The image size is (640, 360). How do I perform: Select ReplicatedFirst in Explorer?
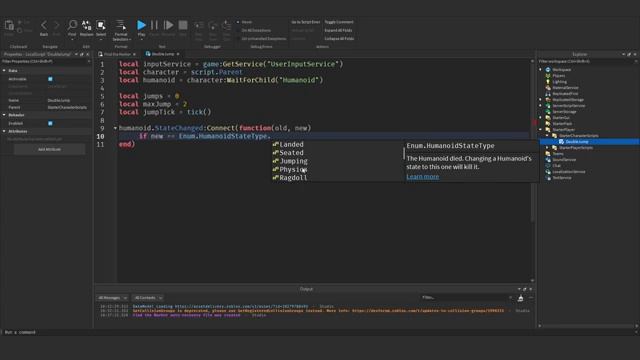(x=565, y=93)
